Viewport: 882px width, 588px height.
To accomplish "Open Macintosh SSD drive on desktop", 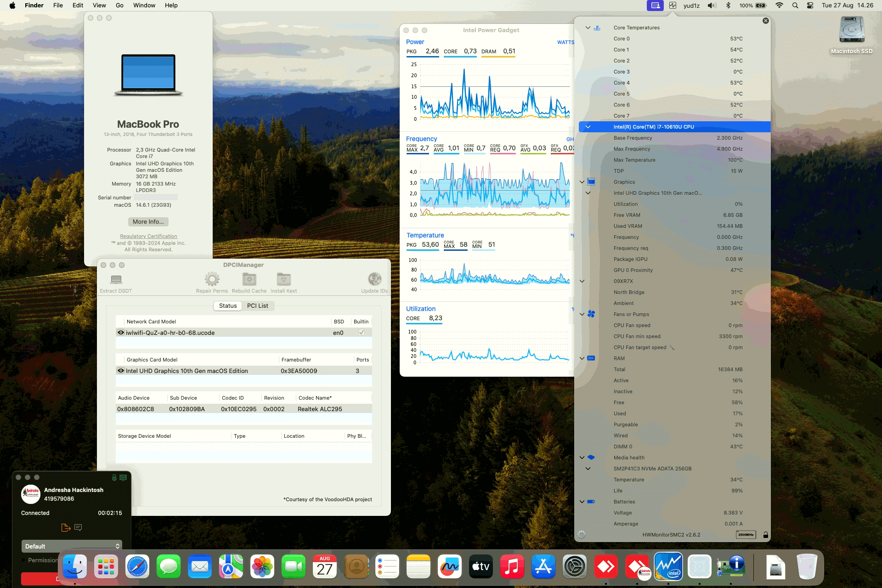I will point(852,35).
